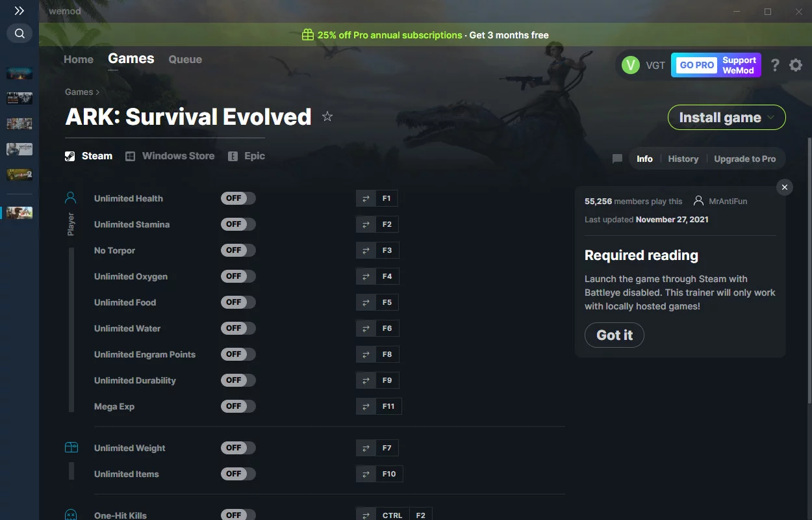Click swap-hotkey icon for Unlimited Items
The image size is (812, 520).
pyautogui.click(x=366, y=474)
